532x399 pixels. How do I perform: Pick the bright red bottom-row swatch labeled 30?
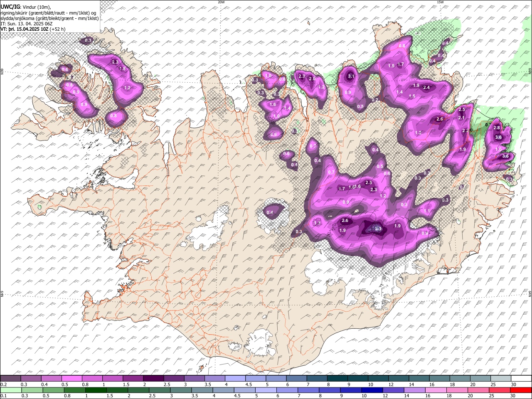tap(521, 390)
